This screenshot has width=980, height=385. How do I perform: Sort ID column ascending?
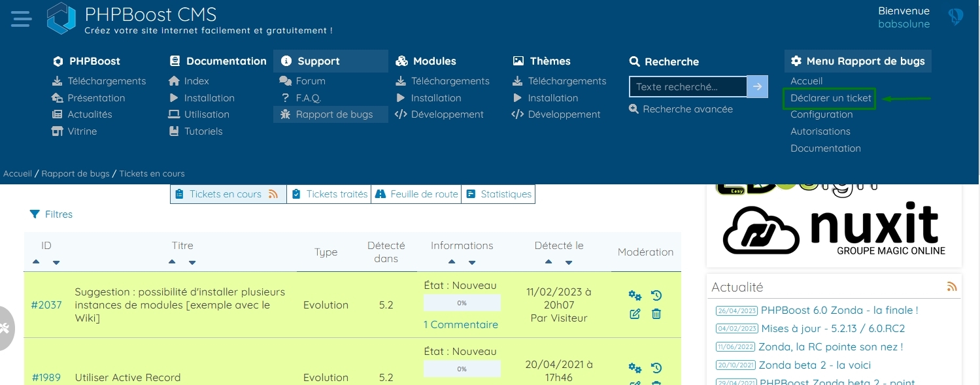pyautogui.click(x=36, y=262)
